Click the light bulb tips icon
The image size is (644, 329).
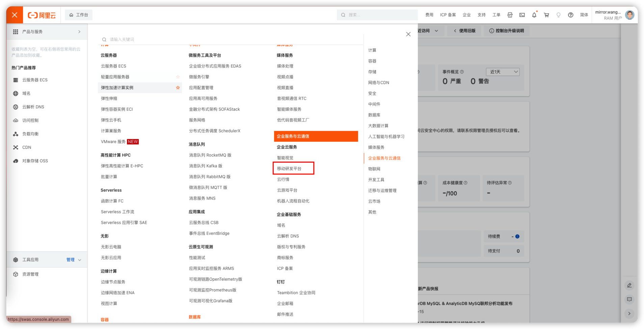click(x=558, y=15)
